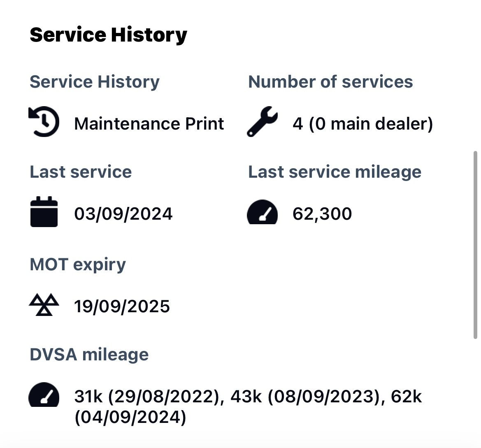This screenshot has height=448, width=481.
Task: Click the Number of services label
Action: 330,82
